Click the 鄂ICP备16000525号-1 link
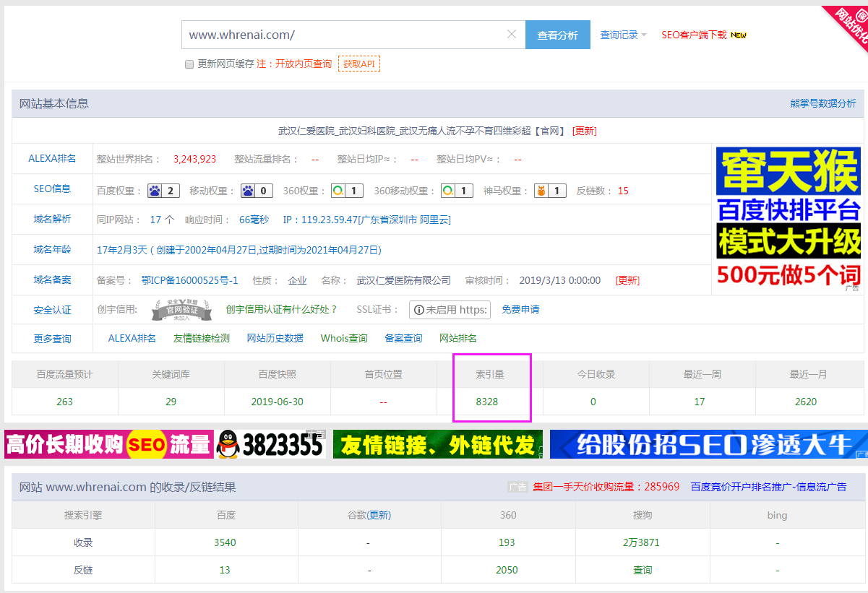Viewport: 868px width, 593px height. 189,280
